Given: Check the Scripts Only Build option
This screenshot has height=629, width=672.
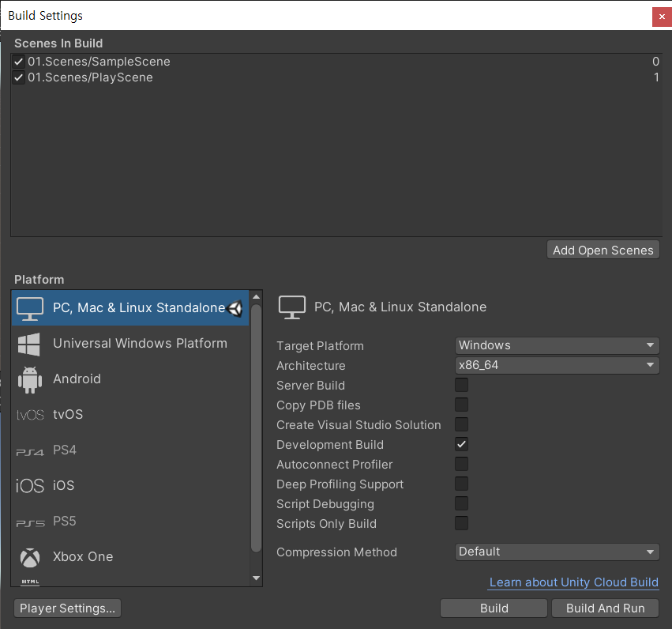Looking at the screenshot, I should click(x=462, y=523).
